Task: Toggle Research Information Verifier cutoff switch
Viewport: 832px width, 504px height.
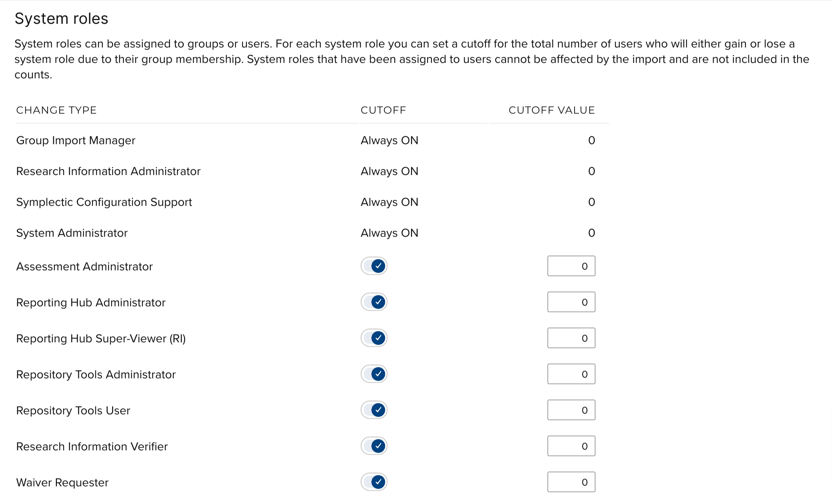Action: [x=374, y=446]
